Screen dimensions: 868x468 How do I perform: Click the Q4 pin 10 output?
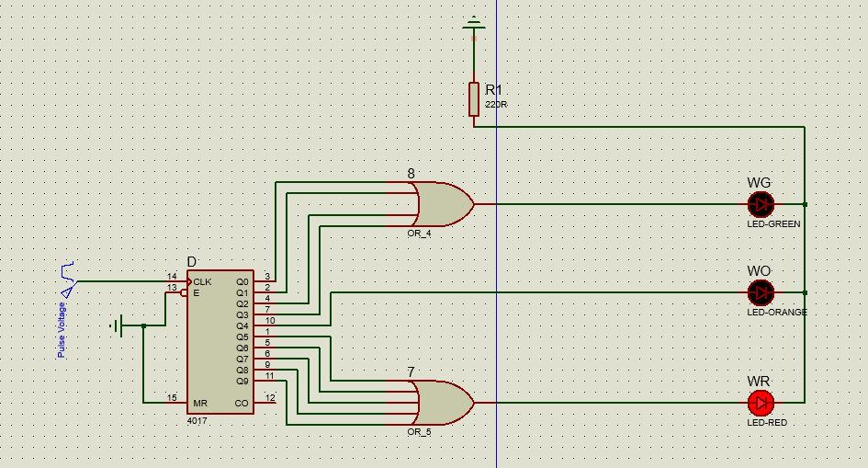pos(265,325)
